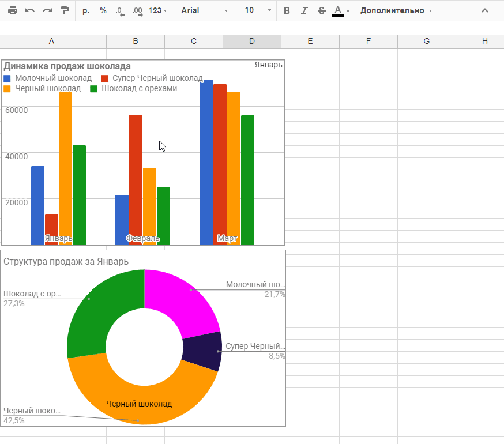Click the Молочный шоколад legend item
Viewport: 504px width, 444px height.
coord(52,78)
